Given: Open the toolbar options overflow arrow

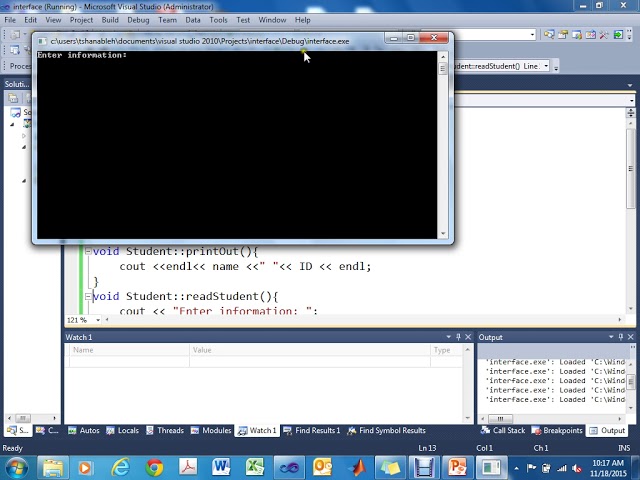Looking at the screenshot, I should pos(629,35).
